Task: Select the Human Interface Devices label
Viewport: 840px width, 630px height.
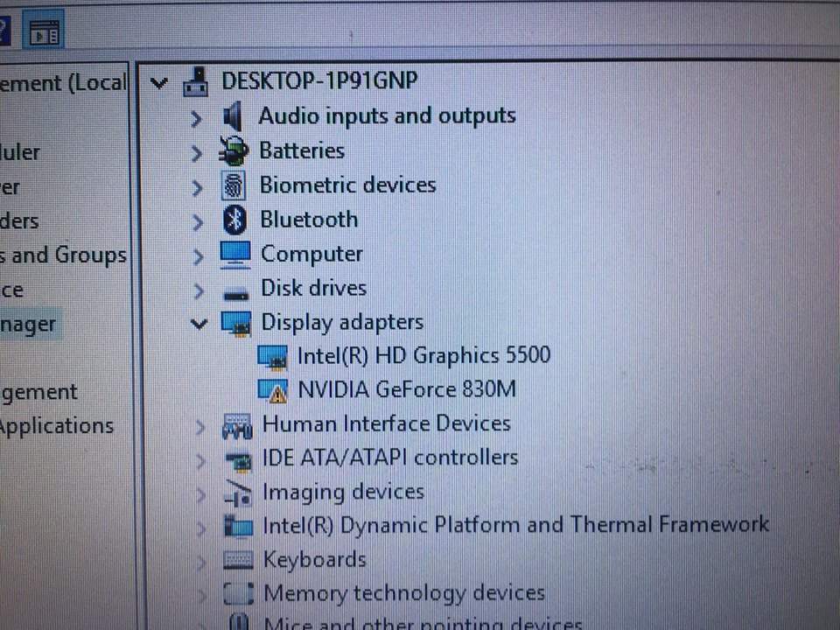Action: 386,423
